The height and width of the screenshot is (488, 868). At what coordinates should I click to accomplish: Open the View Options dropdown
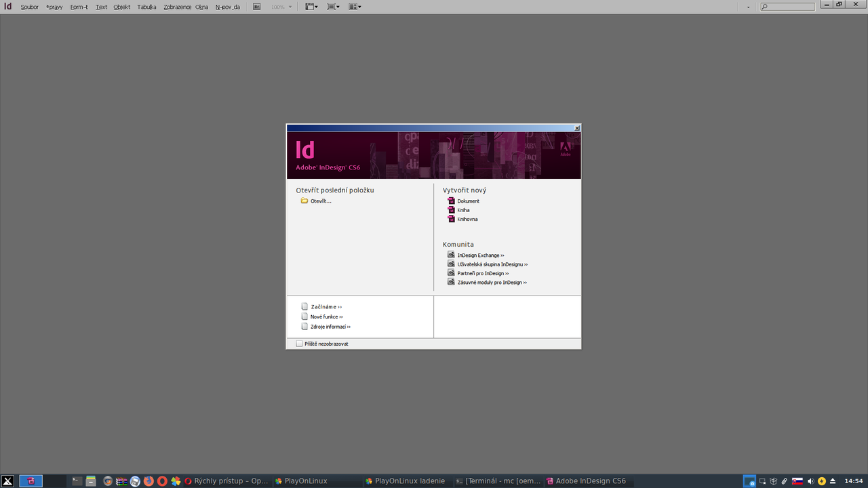[311, 7]
